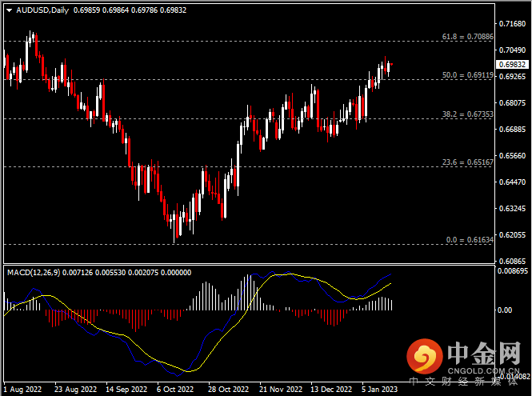Open the CNGOLD.COM.CN watermark link
Image resolution: width=532 pixels, height=396 pixels.
(x=482, y=370)
